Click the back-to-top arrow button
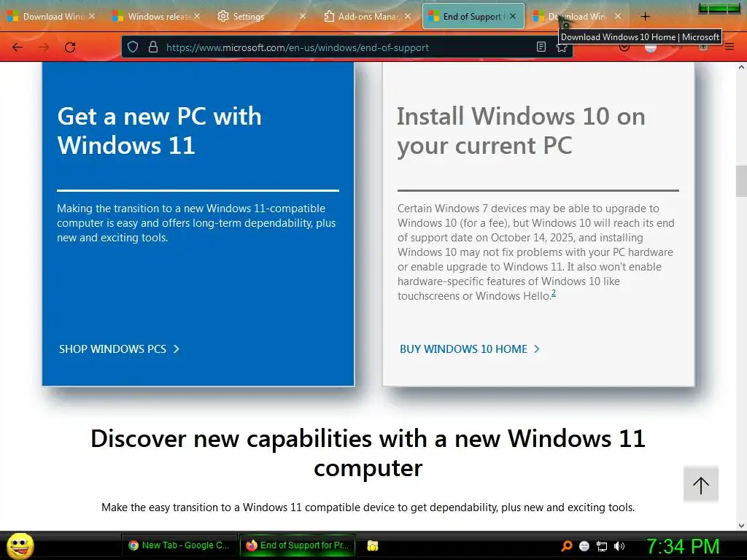747x560 pixels. [x=701, y=485]
